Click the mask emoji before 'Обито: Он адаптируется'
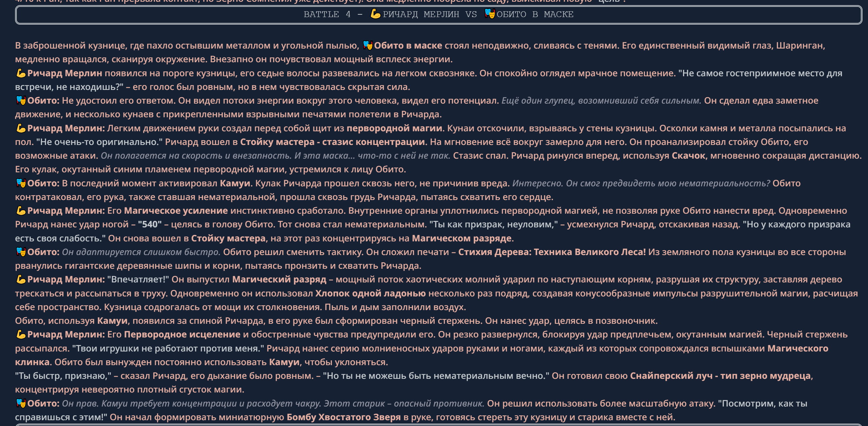 21,252
